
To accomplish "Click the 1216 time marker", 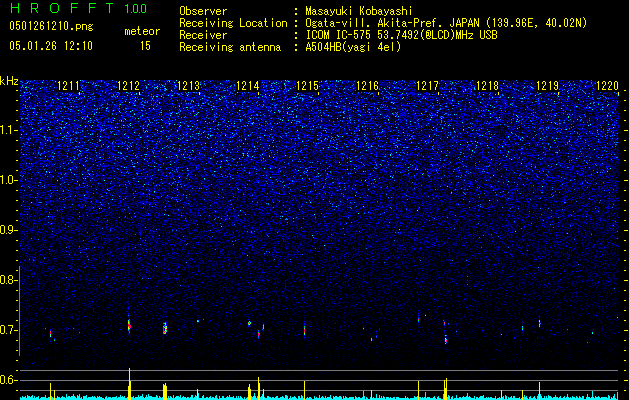I will (367, 86).
